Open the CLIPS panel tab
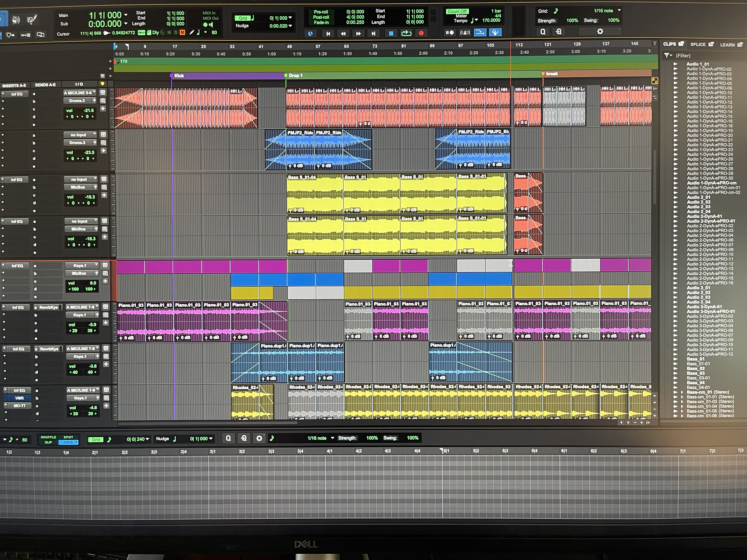This screenshot has height=560, width=747. coord(673,44)
